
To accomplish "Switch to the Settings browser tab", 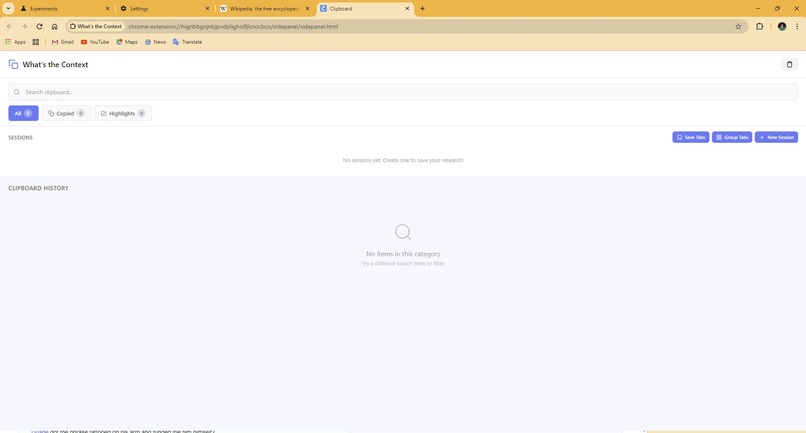I will 164,9.
